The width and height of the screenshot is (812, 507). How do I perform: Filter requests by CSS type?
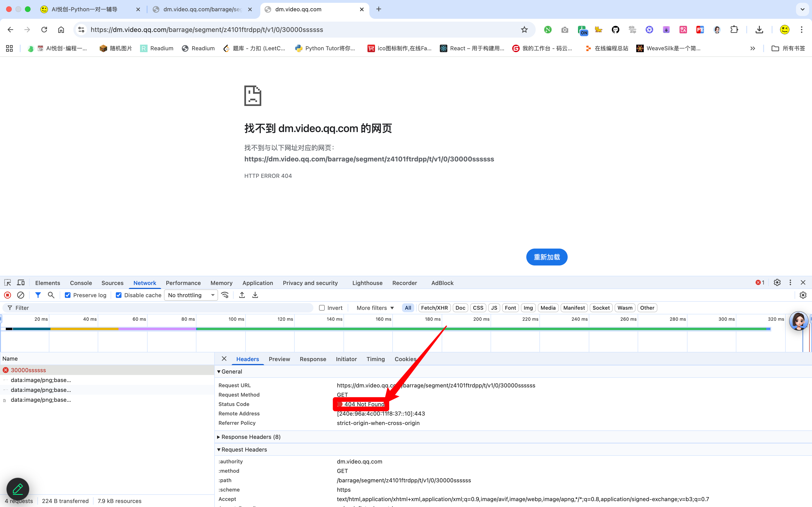(x=478, y=308)
